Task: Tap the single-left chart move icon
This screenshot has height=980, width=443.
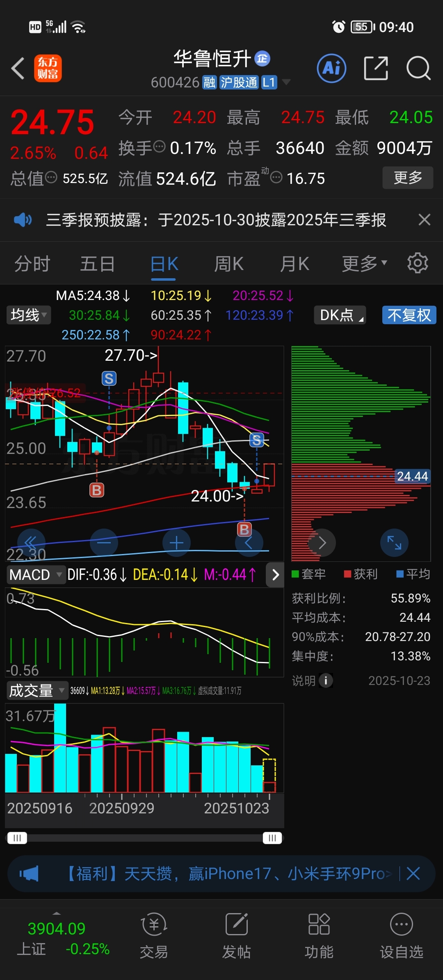Action: (x=249, y=543)
